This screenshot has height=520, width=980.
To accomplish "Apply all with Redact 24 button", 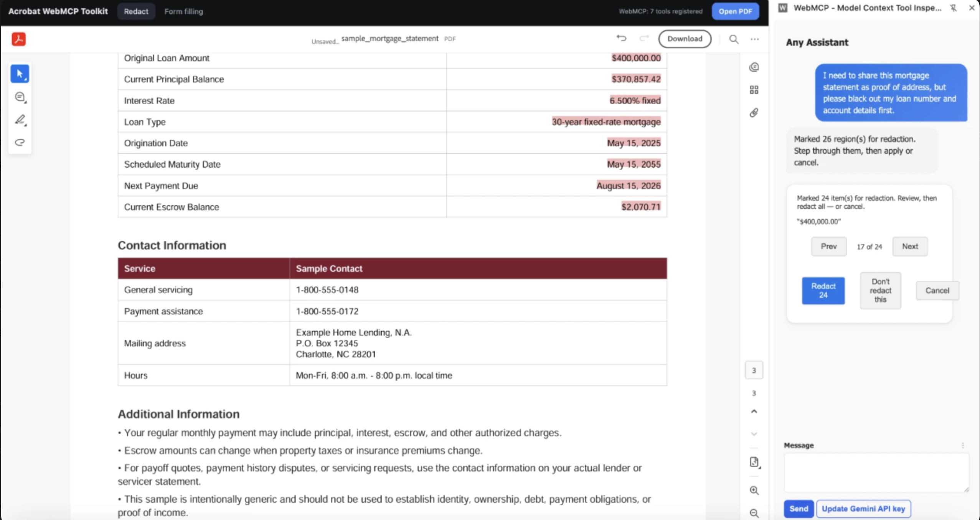I will (x=823, y=290).
